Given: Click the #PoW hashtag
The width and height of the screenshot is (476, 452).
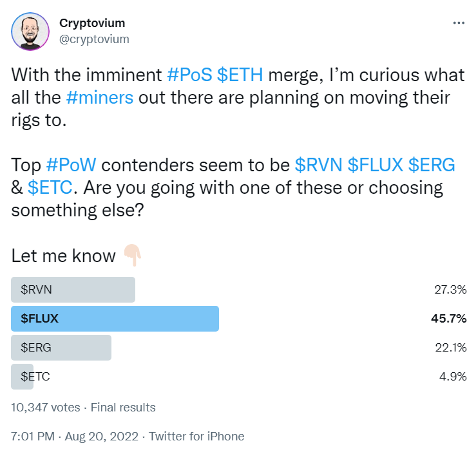Looking at the screenshot, I should click(73, 164).
